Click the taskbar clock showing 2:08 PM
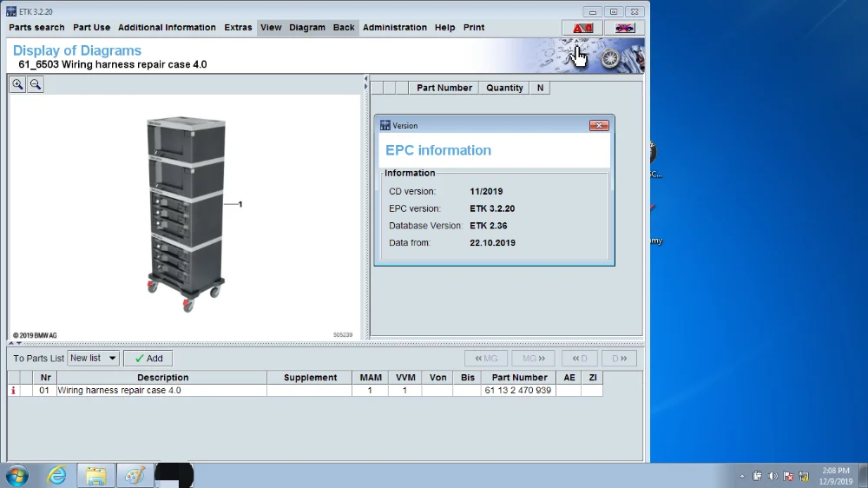This screenshot has height=488, width=868. click(x=836, y=476)
